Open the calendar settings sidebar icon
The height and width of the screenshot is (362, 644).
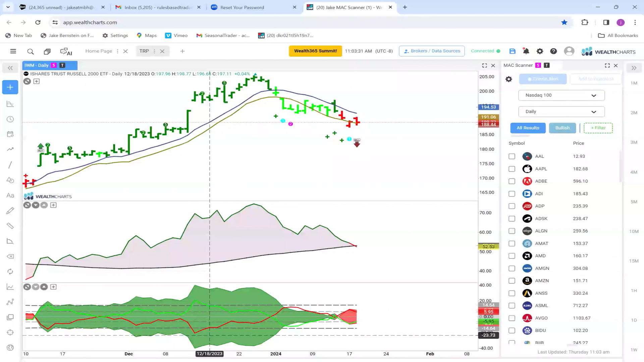[x=10, y=134]
